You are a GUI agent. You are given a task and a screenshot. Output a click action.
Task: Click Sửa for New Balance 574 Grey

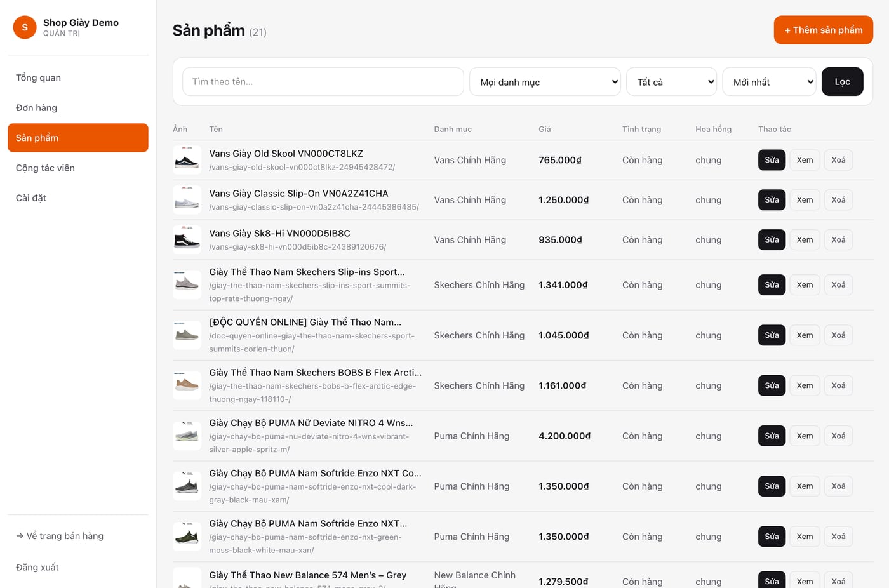point(772,580)
